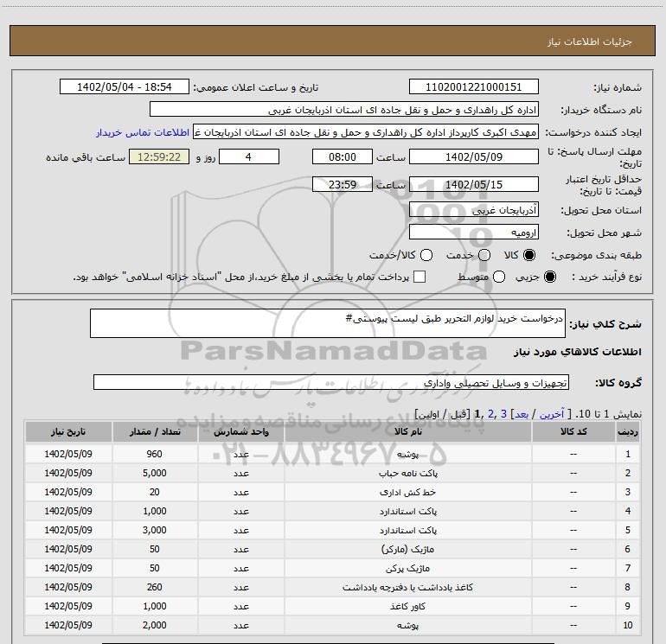This screenshot has height=644, width=666.
Task: Click the goods group field تجهیزات و وسایل تحصیلی واداری
Action: click(x=331, y=382)
